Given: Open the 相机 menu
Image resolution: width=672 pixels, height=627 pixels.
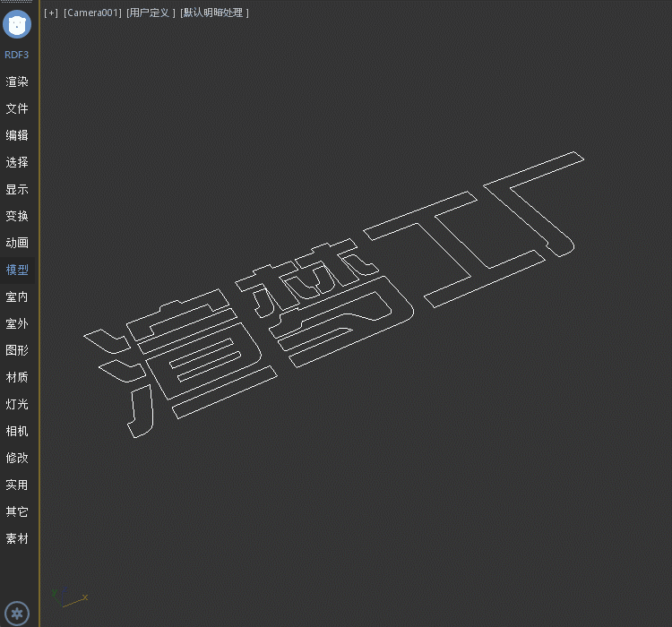Looking at the screenshot, I should [x=17, y=431].
